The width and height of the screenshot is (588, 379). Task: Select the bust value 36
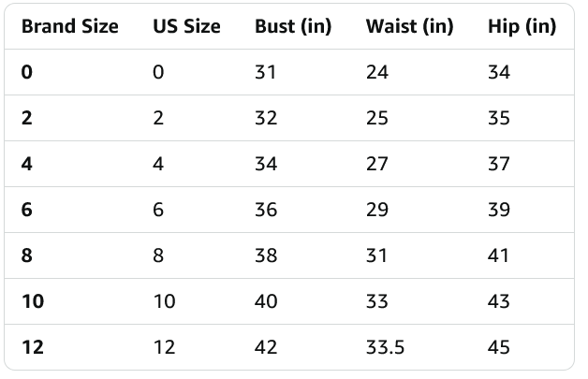pos(266,210)
